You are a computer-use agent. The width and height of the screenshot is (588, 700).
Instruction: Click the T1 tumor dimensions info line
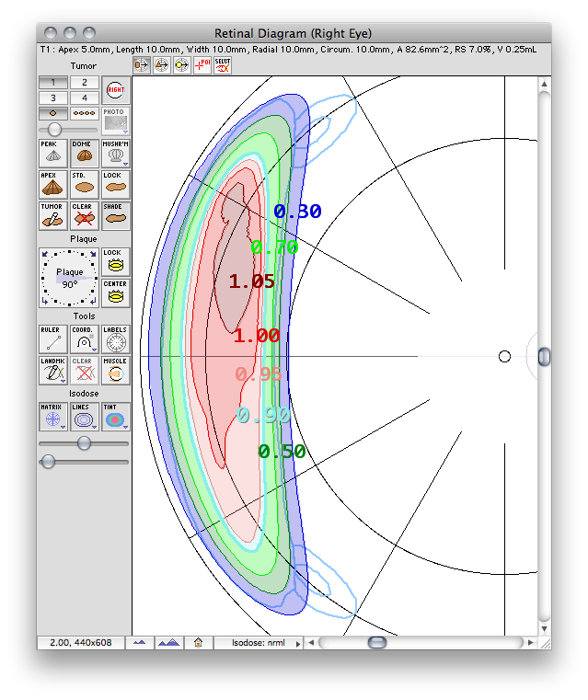tap(288, 50)
